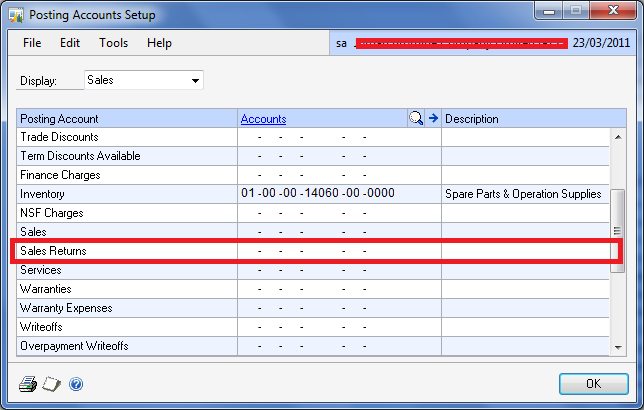644x410 pixels.
Task: Click the vertical scrollbar thumb
Action: click(x=617, y=230)
